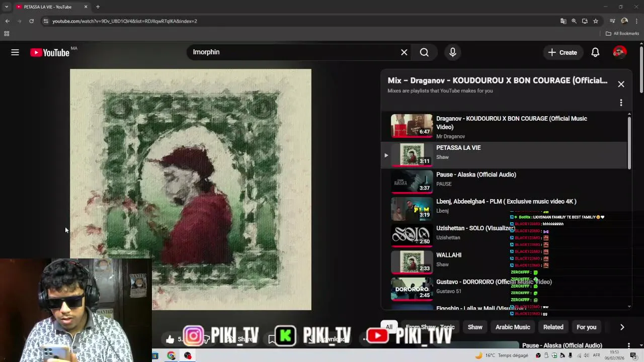The image size is (644, 362).
Task: Close the PETASSA LA VIE tab
Action: tap(86, 7)
